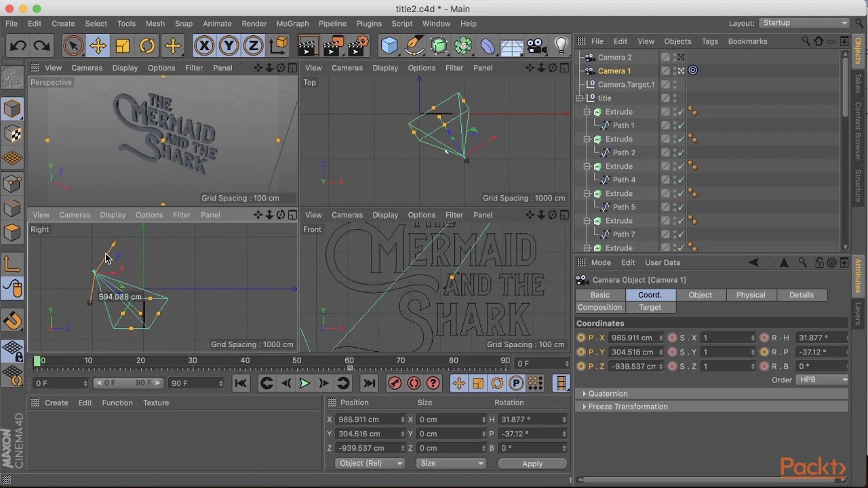Viewport: 868px width, 488px height.
Task: Open the Layout Startup dropdown
Action: click(804, 23)
